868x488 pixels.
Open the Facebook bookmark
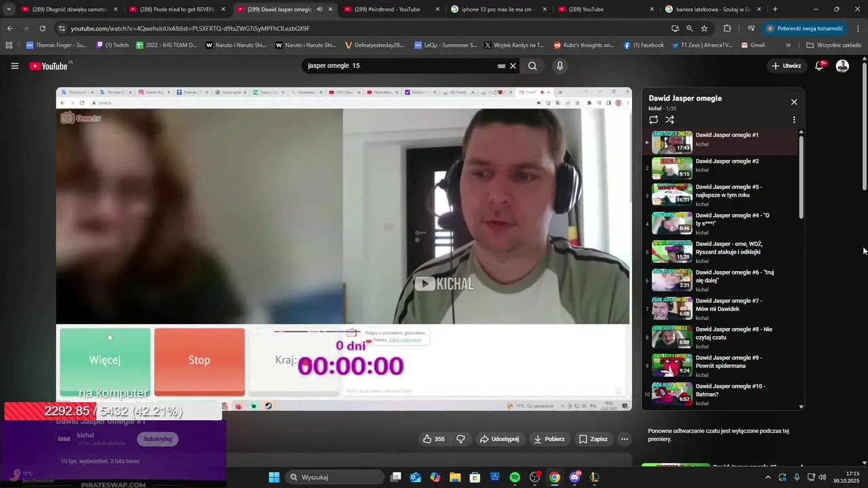click(643, 45)
